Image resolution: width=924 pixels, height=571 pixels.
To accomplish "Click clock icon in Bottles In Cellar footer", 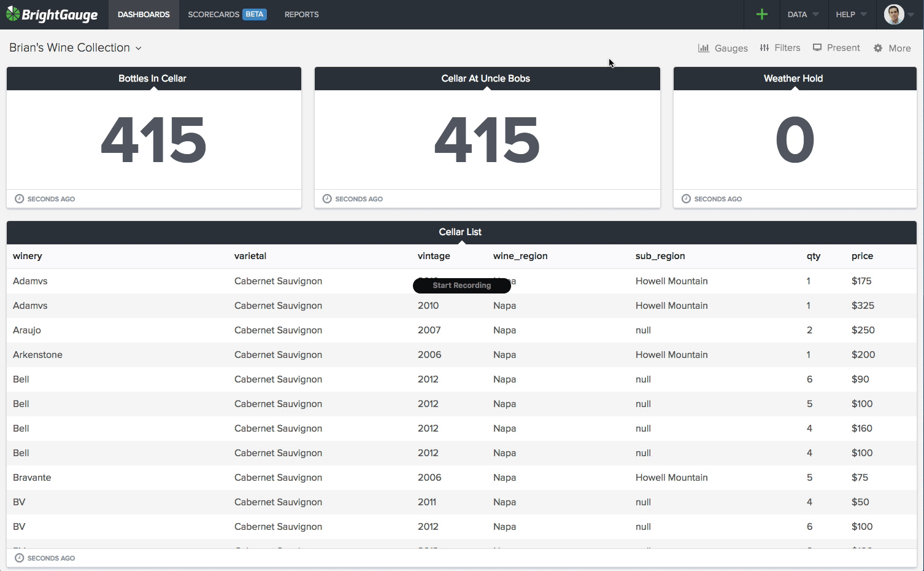I will (20, 199).
